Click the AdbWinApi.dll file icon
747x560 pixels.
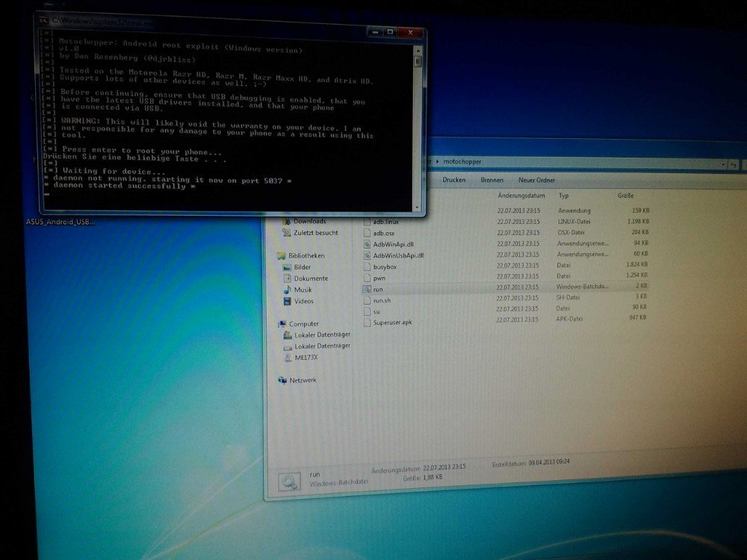[x=367, y=244]
